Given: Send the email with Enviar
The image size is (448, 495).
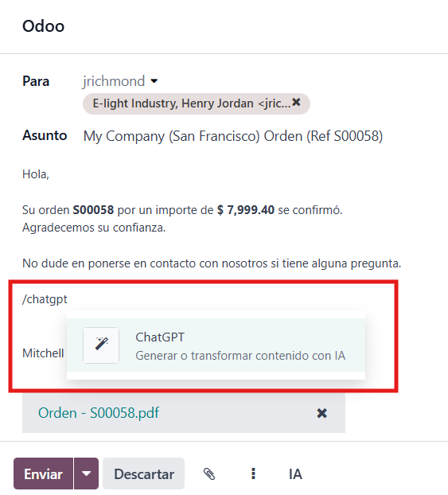Looking at the screenshot, I should [x=43, y=474].
